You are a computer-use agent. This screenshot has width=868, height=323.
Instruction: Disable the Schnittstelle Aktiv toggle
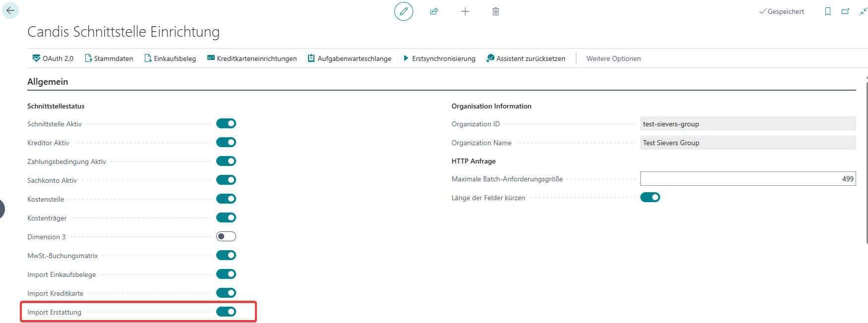pyautogui.click(x=226, y=123)
